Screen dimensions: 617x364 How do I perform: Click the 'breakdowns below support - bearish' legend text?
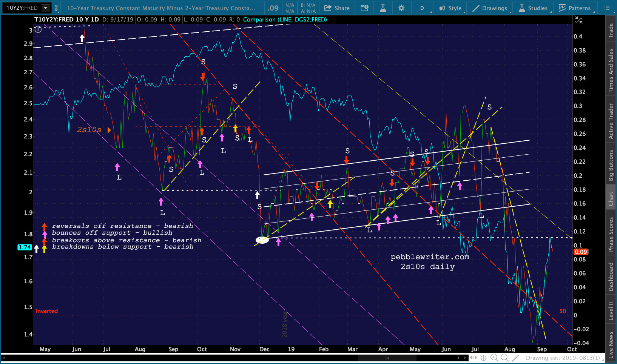click(123, 247)
